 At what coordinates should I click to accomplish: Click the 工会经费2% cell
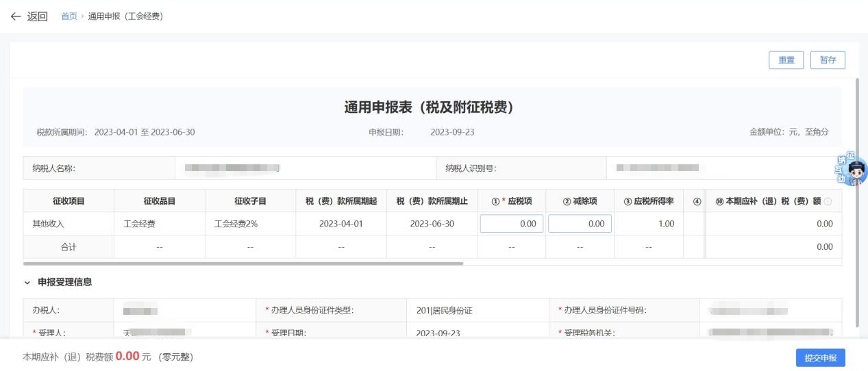236,224
